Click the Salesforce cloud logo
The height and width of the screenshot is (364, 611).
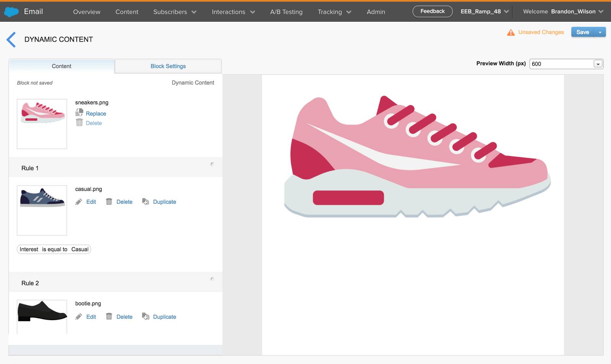12,11
